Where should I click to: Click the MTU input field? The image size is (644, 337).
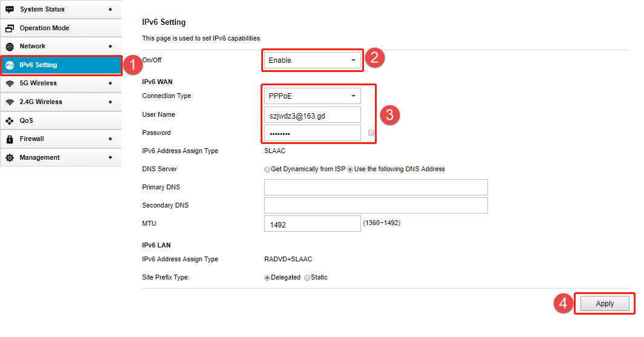312,224
